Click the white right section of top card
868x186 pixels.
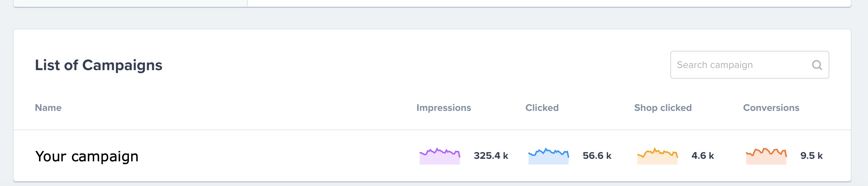549,3
